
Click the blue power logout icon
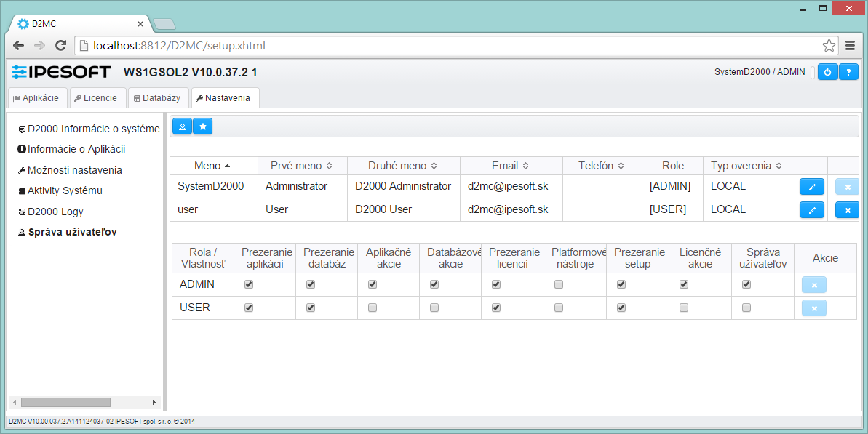point(827,72)
